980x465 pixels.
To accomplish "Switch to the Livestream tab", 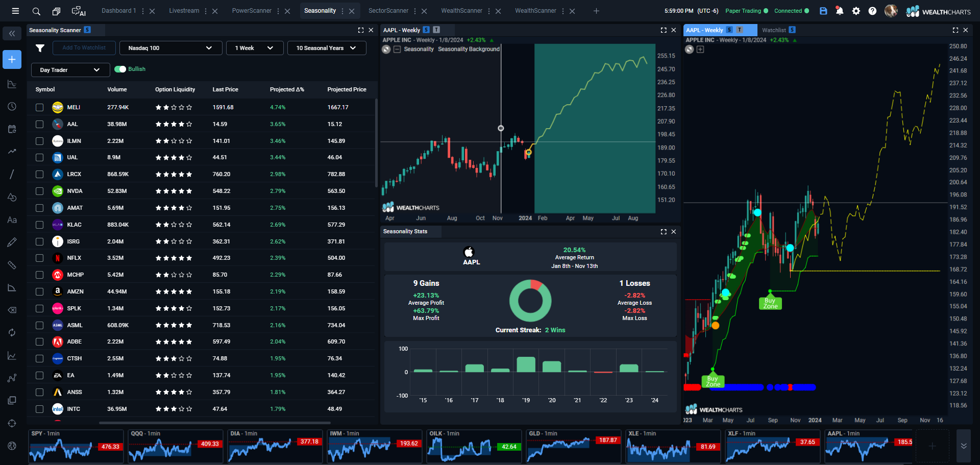I will click(x=184, y=11).
